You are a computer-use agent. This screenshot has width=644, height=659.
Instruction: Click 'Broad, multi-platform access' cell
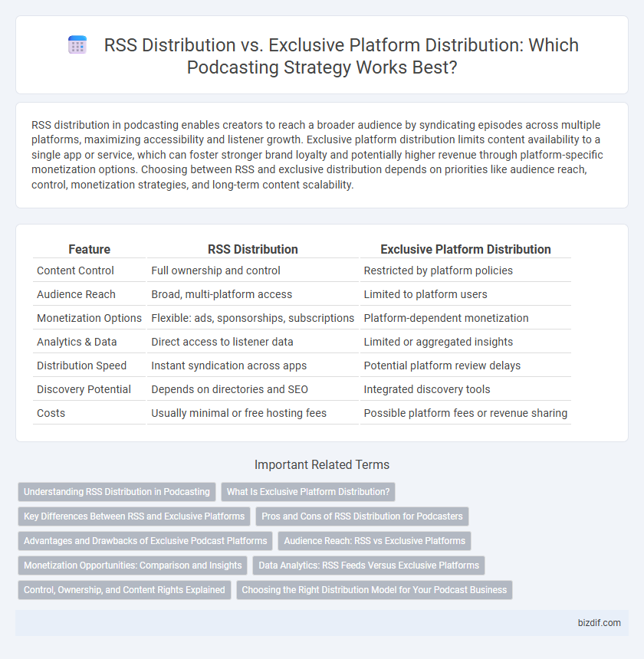(x=253, y=294)
